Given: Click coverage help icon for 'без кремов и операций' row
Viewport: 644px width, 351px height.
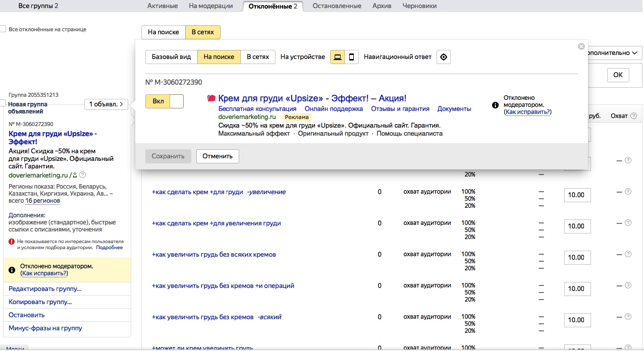Looking at the screenshot, I should pos(628,285).
